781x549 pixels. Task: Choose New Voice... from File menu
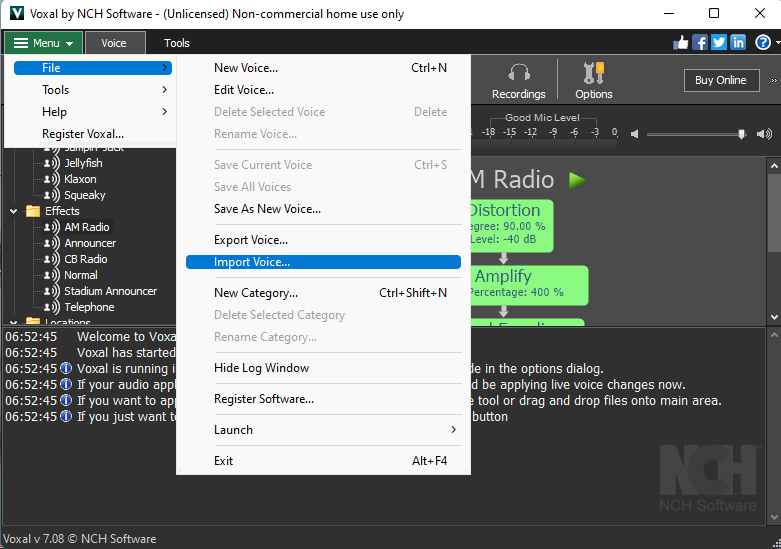coord(323,68)
